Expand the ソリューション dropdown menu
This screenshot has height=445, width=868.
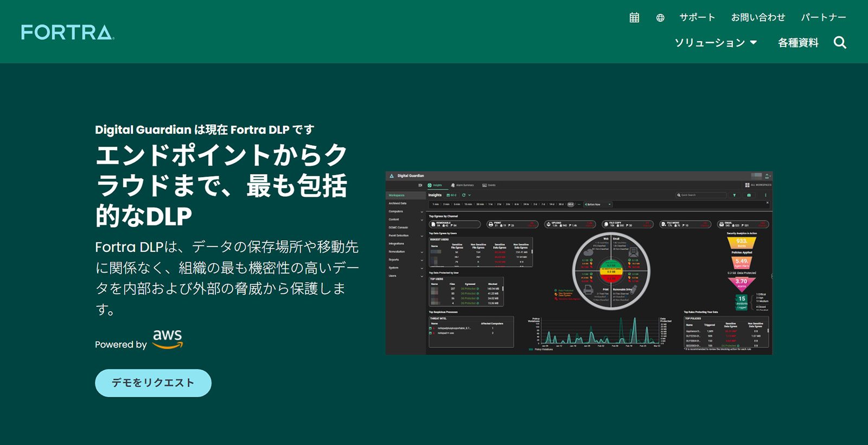pyautogui.click(x=716, y=42)
